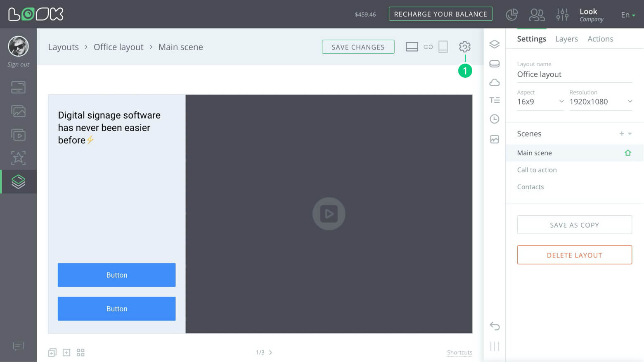Open the chat feedback icon at sidebar bottom
Viewport: 644px width, 362px height.
[x=18, y=346]
